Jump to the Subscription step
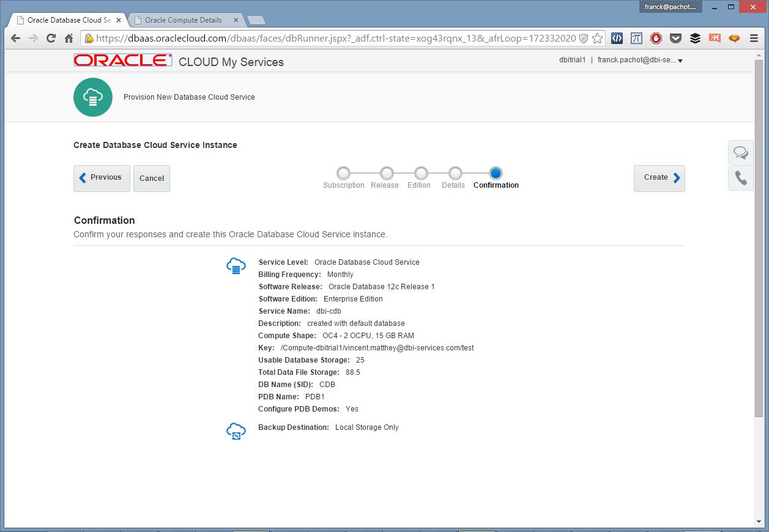769x532 pixels. click(344, 174)
